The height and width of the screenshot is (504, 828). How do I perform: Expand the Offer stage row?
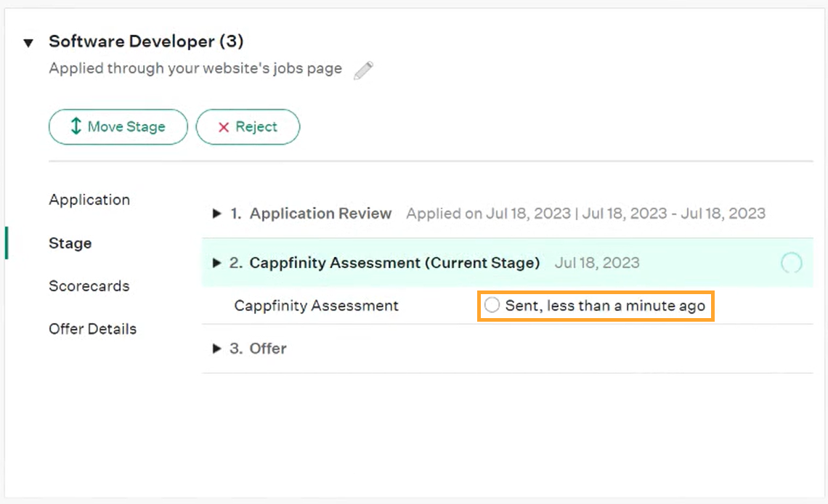click(x=216, y=349)
